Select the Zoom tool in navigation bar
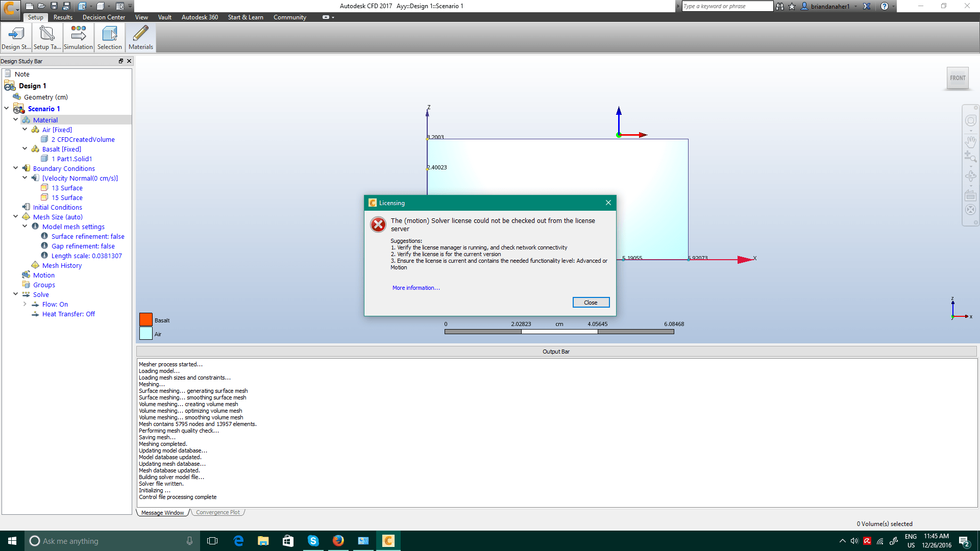 point(970,157)
